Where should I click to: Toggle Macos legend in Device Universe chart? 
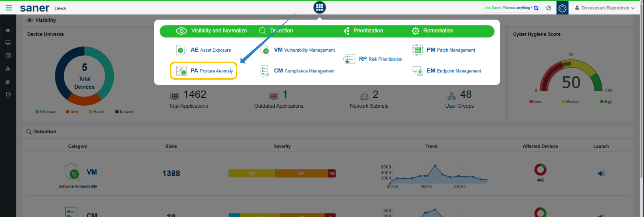(96, 112)
